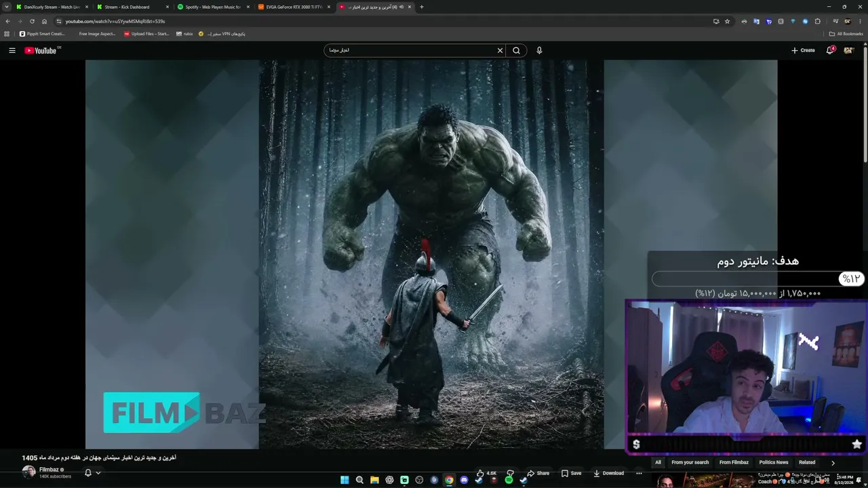868x488 pixels.
Task: Share the video
Action: point(538,473)
